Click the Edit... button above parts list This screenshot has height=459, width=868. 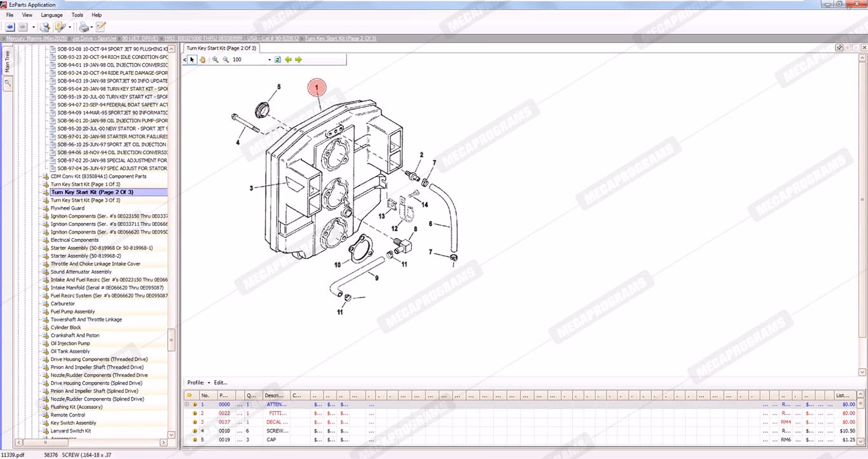tap(220, 383)
